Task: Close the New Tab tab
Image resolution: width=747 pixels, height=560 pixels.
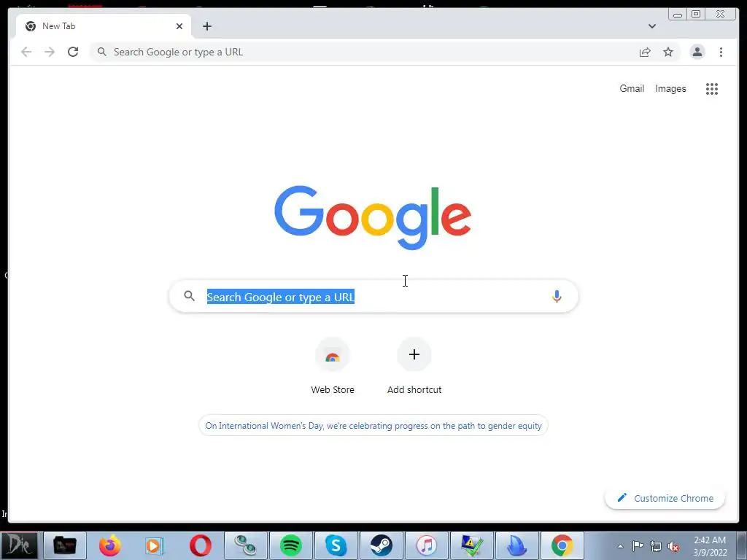Action: [179, 26]
